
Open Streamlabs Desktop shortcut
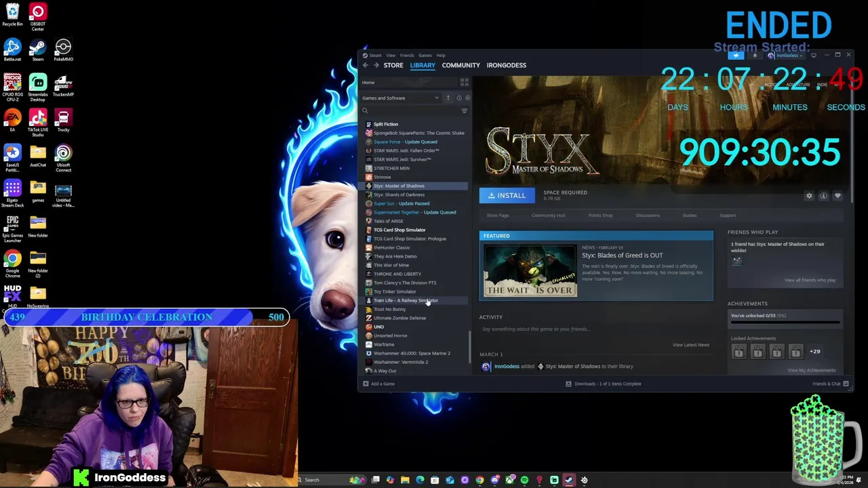pyautogui.click(x=38, y=87)
